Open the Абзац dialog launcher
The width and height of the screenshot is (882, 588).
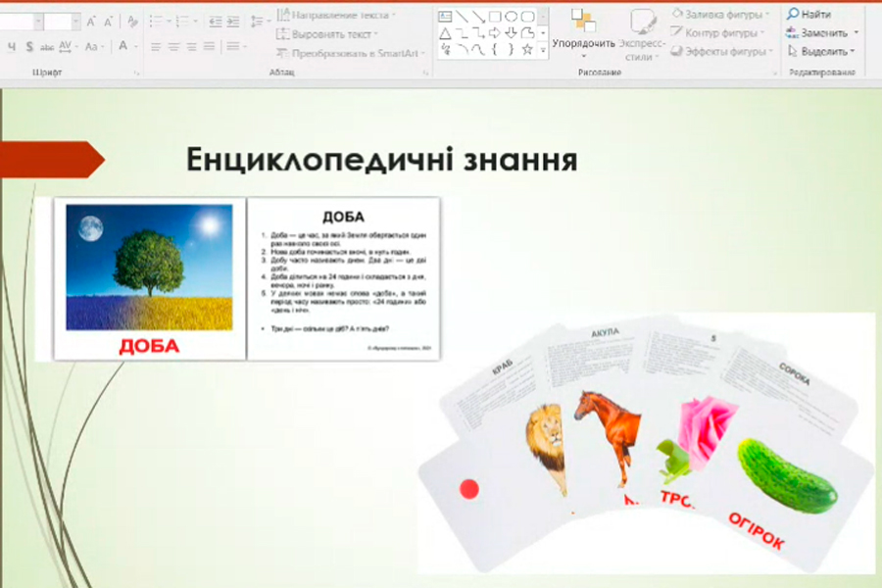point(426,73)
